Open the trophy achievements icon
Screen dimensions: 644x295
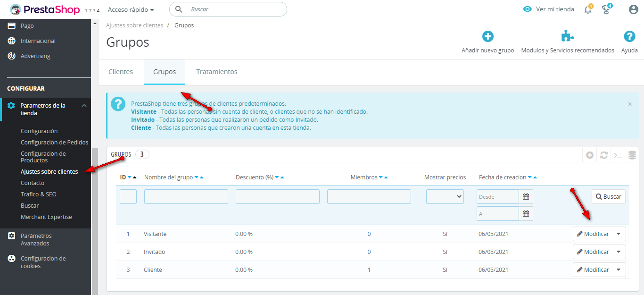(606, 9)
